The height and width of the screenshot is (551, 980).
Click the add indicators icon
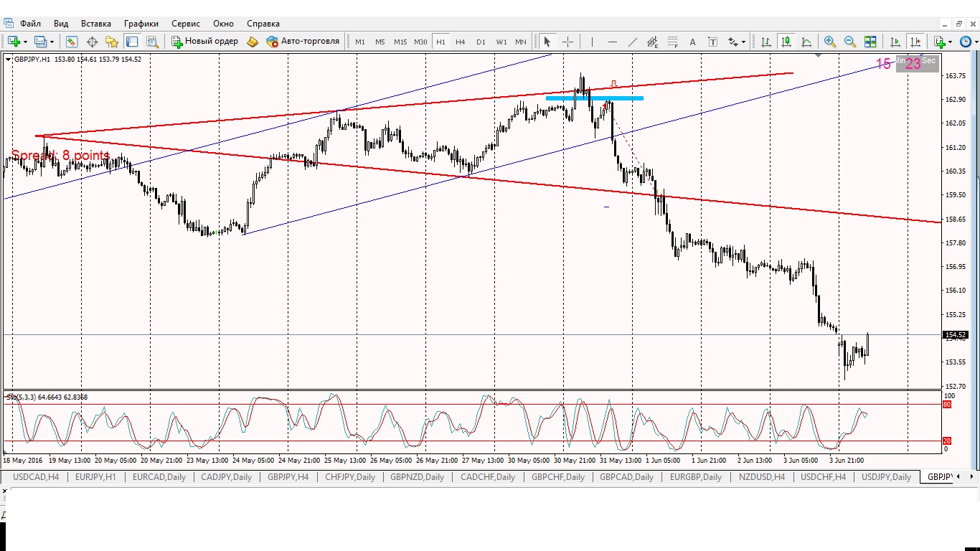(x=940, y=42)
